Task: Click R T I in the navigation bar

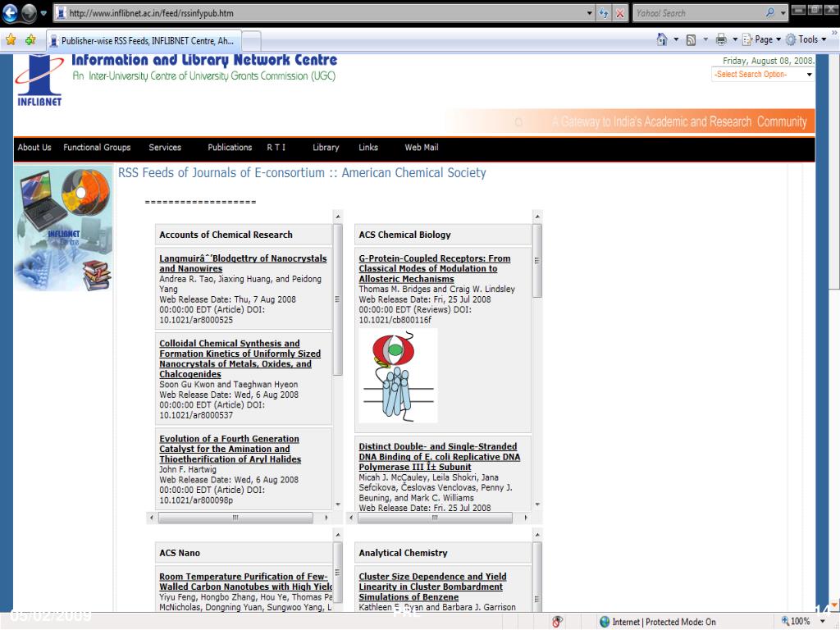Action: [x=276, y=148]
